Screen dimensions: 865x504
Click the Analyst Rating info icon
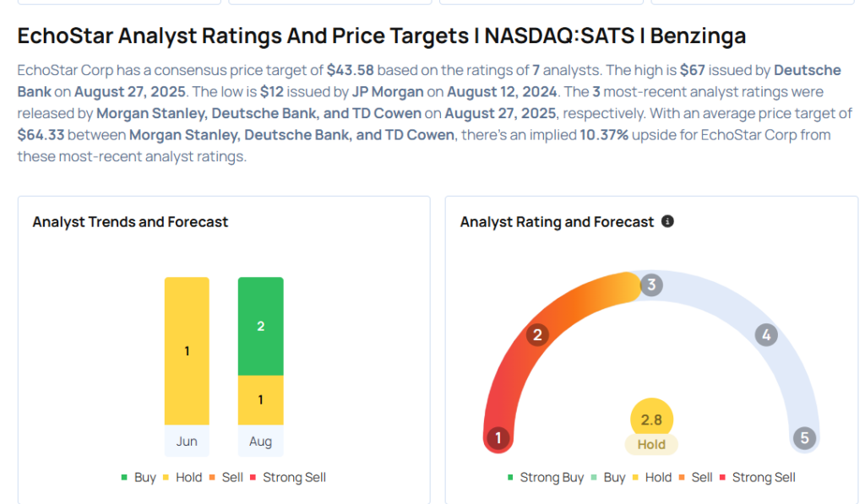point(667,221)
